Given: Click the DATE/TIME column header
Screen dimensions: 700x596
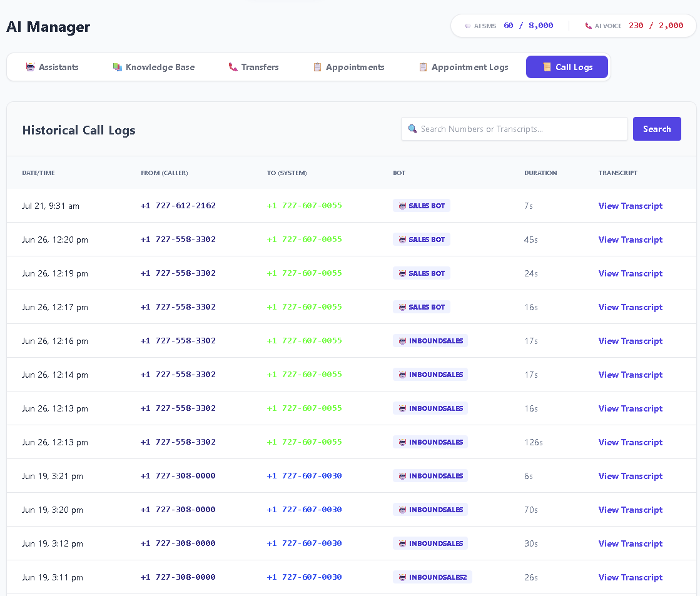Looking at the screenshot, I should 38,173.
